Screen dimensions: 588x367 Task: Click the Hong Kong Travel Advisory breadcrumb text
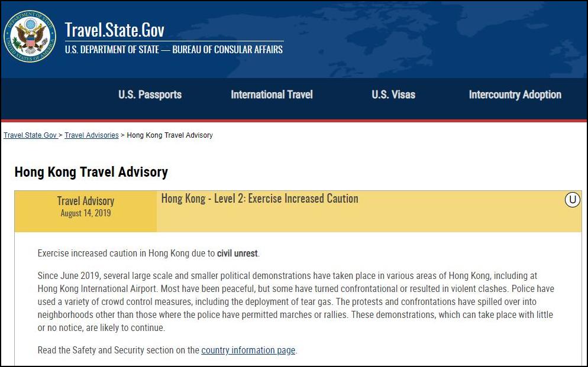click(170, 135)
